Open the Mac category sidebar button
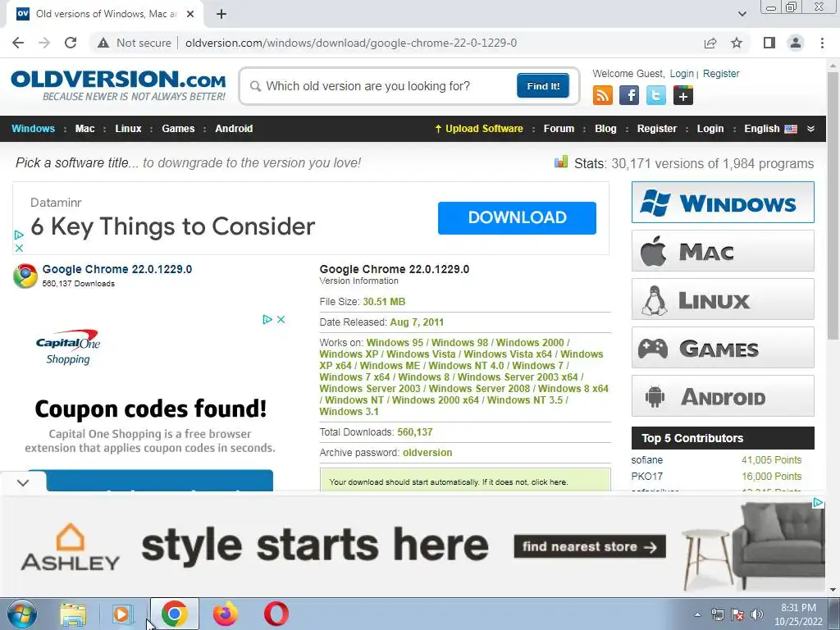 coord(723,251)
